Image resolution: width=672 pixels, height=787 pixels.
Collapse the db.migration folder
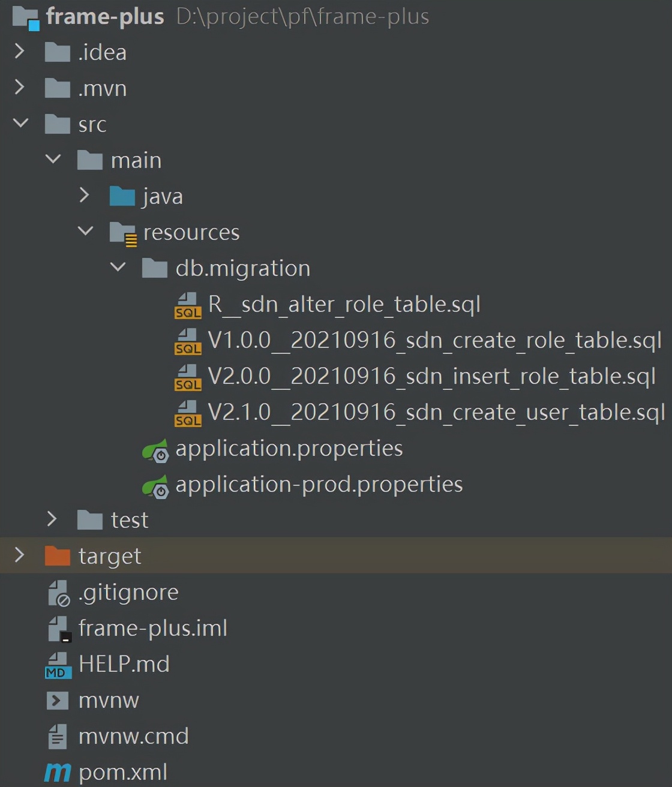coord(118,267)
